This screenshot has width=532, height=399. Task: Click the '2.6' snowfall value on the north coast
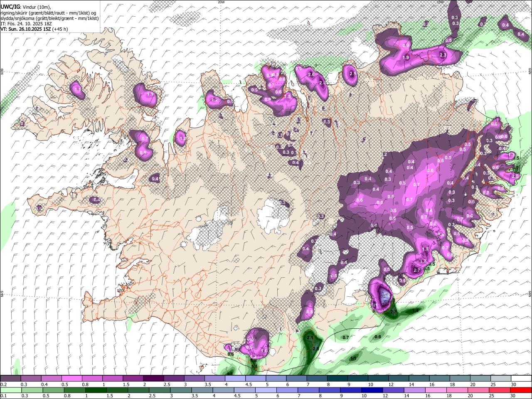pos(311,75)
